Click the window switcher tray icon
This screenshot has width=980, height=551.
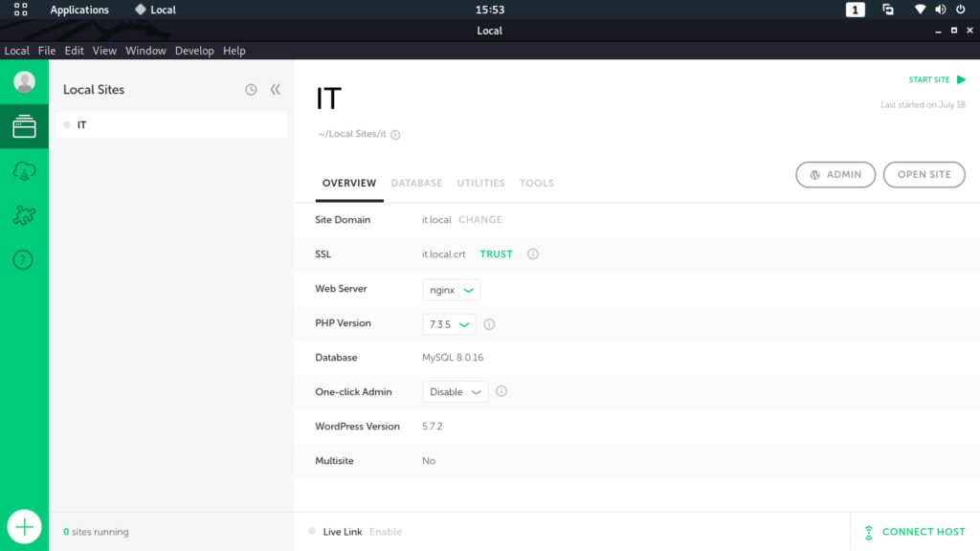[888, 10]
